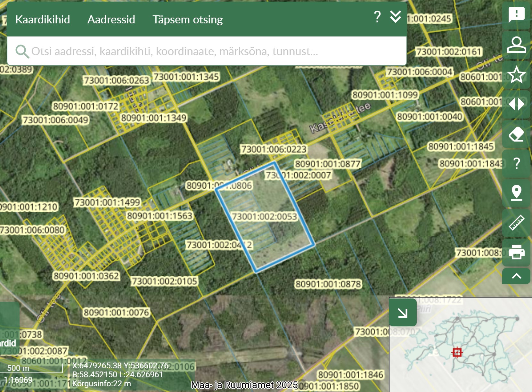Click the X Y coordinates readout
Image resolution: width=532 pixels, height=392 pixels.
(x=120, y=365)
